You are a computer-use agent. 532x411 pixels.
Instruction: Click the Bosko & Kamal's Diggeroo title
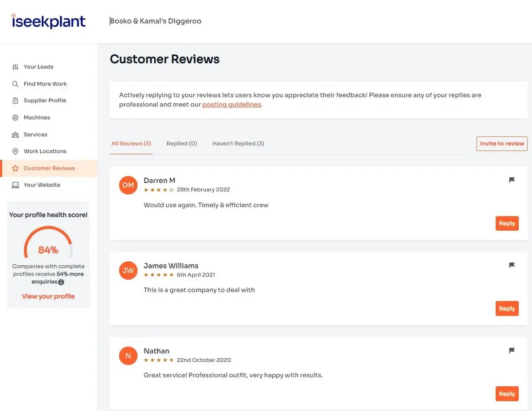point(156,21)
